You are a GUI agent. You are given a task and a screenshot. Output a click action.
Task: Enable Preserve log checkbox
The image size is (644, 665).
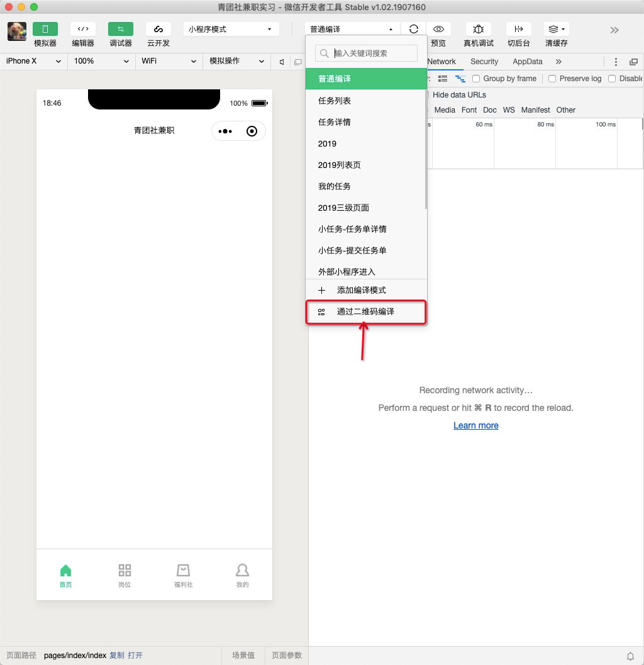(552, 79)
